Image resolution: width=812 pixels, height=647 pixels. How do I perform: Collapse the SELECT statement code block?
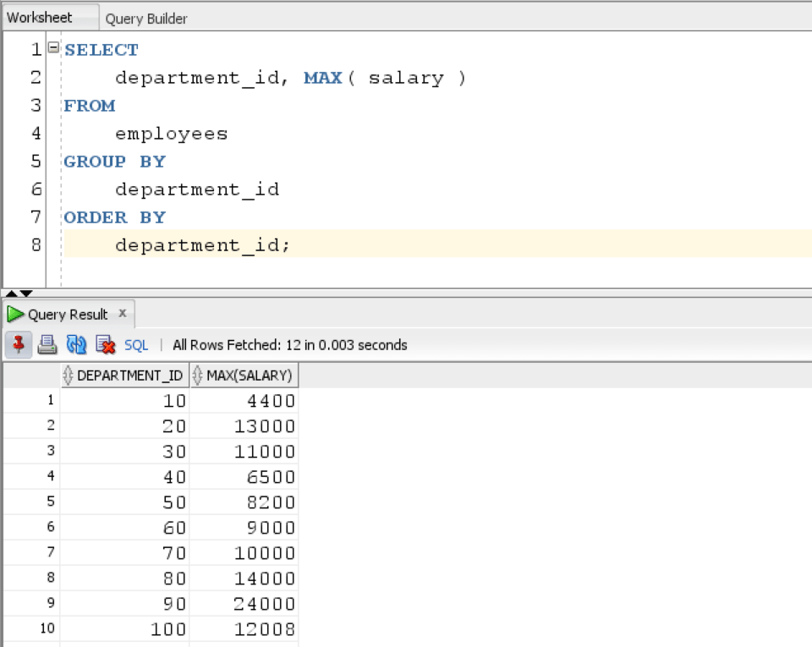click(53, 48)
